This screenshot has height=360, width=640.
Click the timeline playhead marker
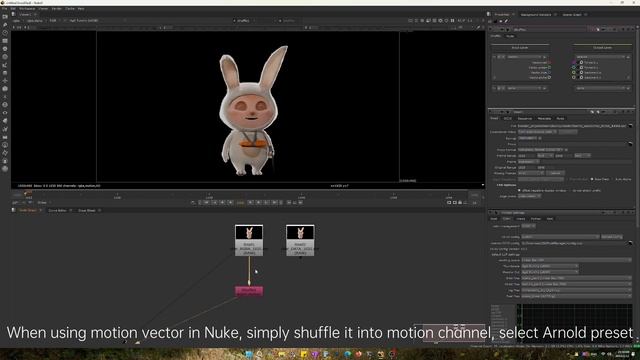[x=28, y=193]
